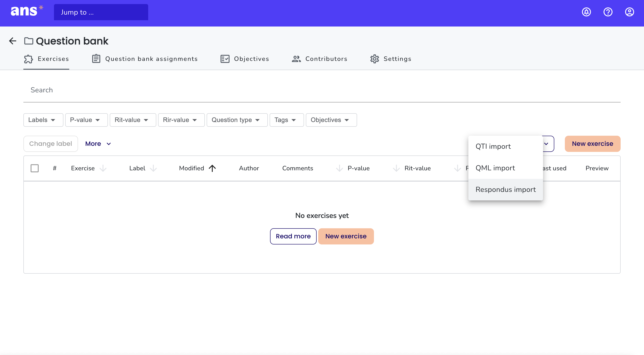Image resolution: width=644 pixels, height=355 pixels.
Task: Open the Rit-value filter dropdown
Action: 133,120
